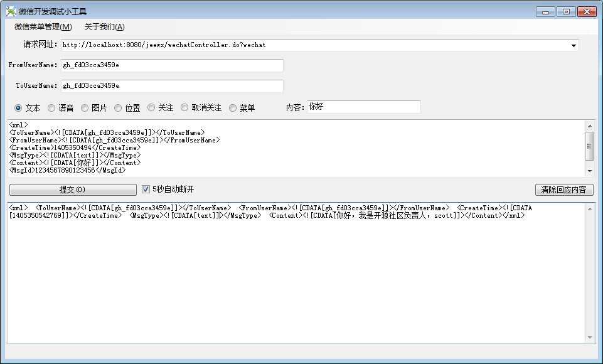Focus the ToUserName input field
Viewport: 603px width, 364px height.
[x=173, y=86]
